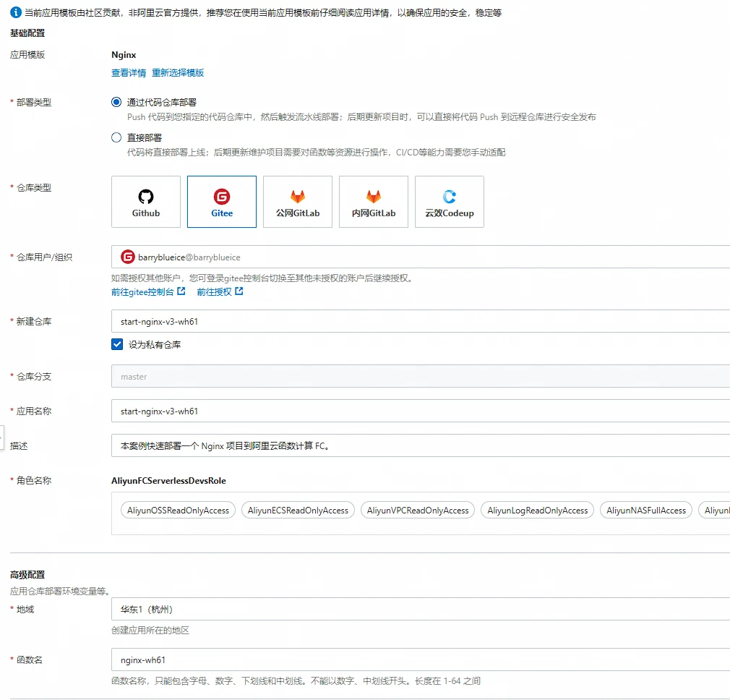The width and height of the screenshot is (730, 700).
Task: Click AliyunFCServerlessDevsRole role name
Action: pos(168,481)
